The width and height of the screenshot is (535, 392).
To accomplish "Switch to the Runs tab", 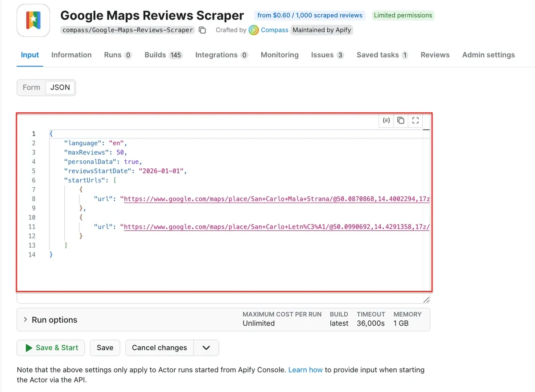I will coord(118,55).
